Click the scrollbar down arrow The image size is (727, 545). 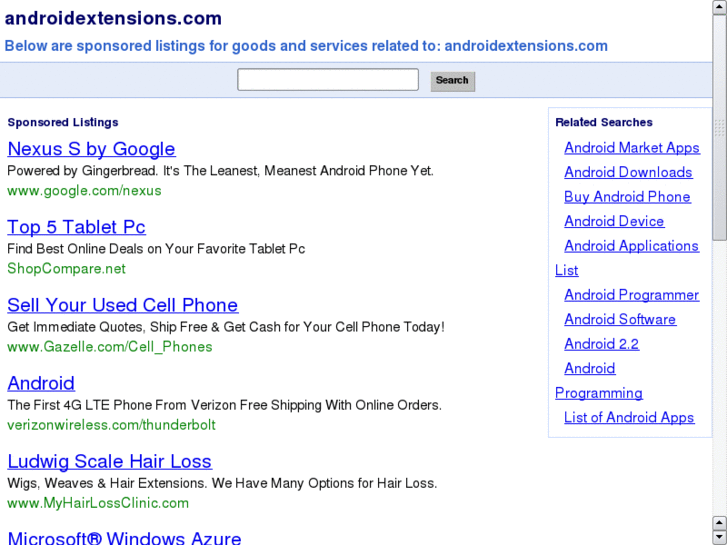(719, 537)
